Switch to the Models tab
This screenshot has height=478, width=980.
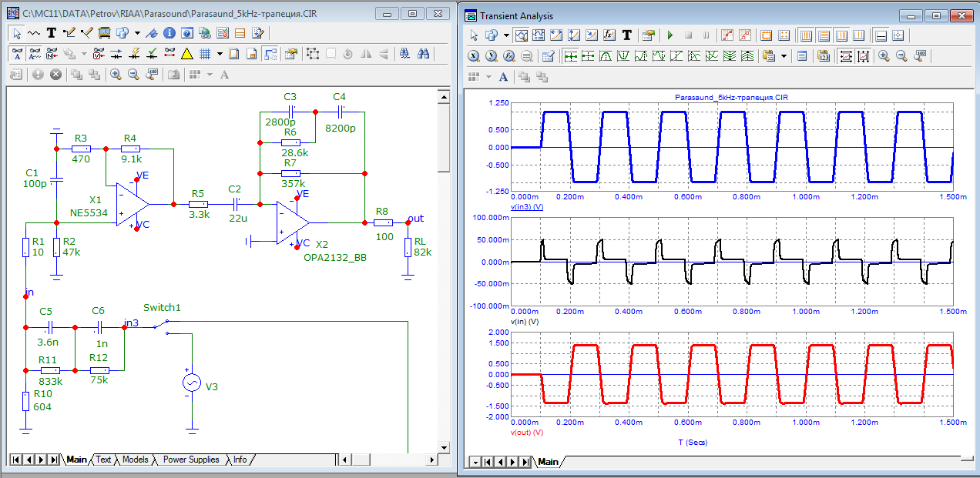pos(136,460)
